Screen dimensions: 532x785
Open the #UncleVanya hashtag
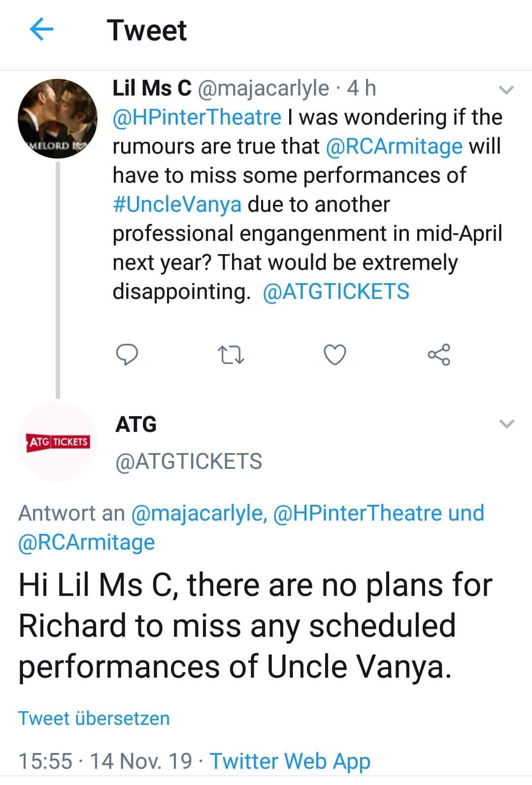[x=177, y=204]
